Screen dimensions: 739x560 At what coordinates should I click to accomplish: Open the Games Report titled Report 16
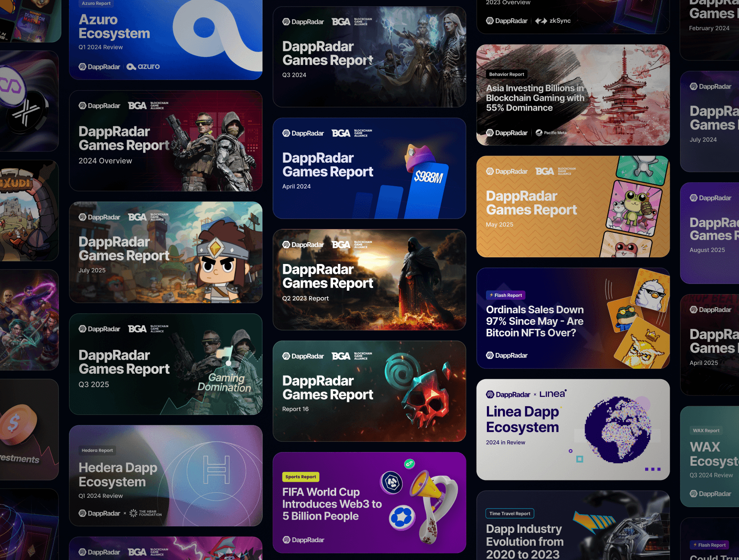tap(369, 391)
